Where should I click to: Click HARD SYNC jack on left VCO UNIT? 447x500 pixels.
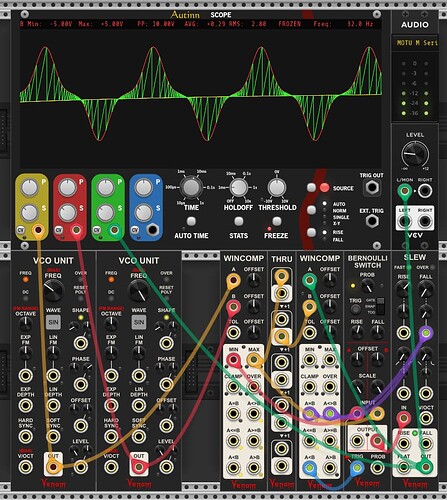(x=25, y=436)
